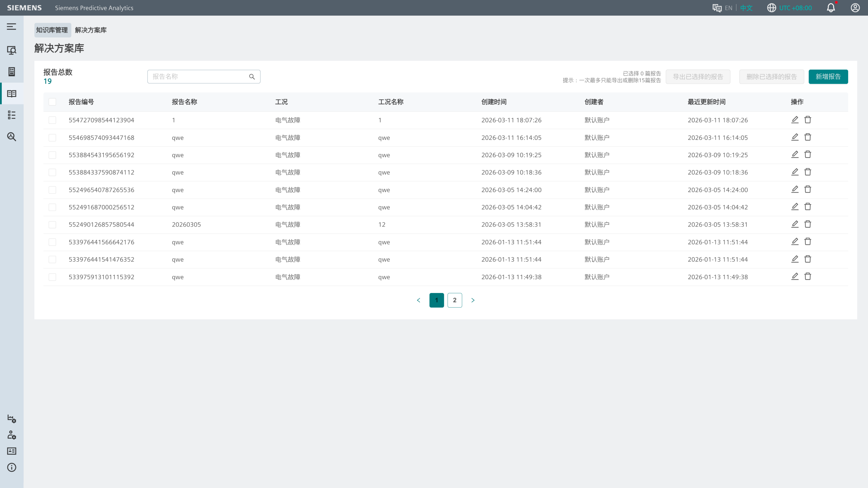Edit report 554727098544123904 with pencil icon
The height and width of the screenshot is (488, 868).
[x=795, y=120]
